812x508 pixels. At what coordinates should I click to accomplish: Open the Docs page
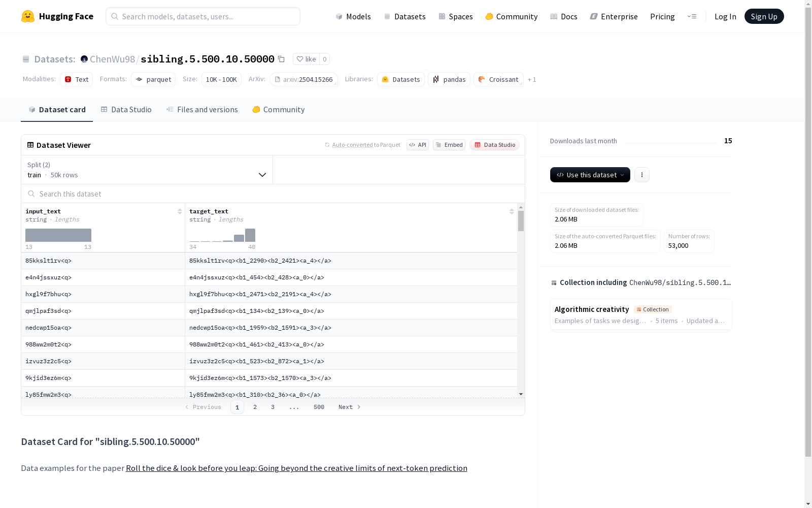tap(564, 16)
